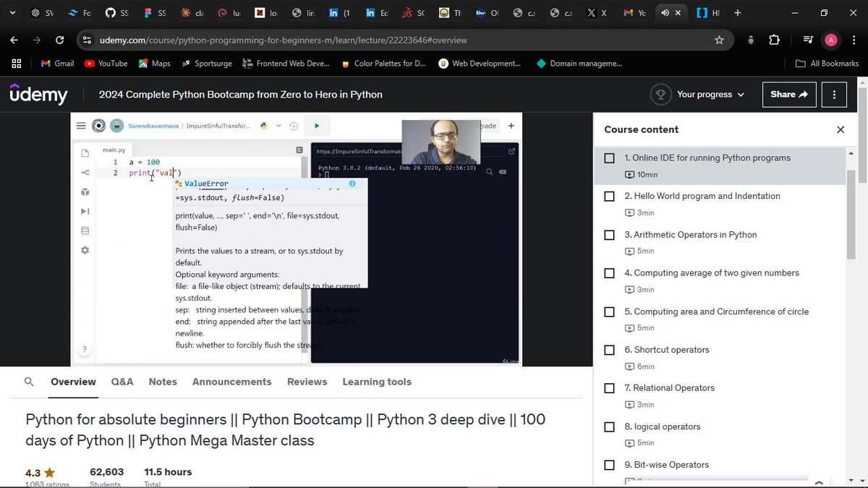View site information icon in address bar
Viewport: 868px width, 488px height.
(87, 40)
